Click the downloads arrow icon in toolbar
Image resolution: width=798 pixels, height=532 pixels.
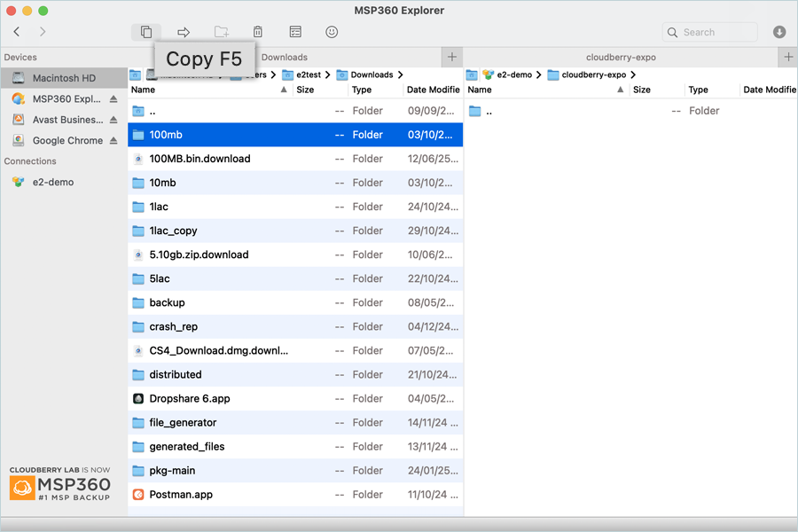point(779,32)
